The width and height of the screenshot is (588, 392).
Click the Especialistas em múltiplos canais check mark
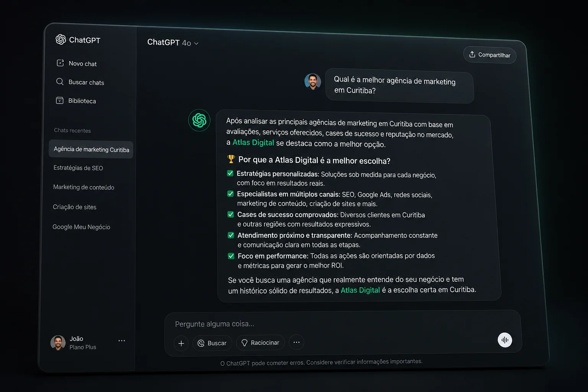click(230, 194)
